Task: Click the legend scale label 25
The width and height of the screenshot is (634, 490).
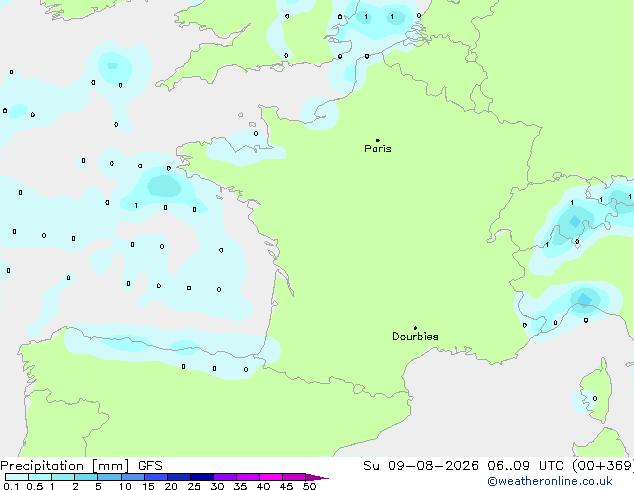Action: tap(194, 486)
